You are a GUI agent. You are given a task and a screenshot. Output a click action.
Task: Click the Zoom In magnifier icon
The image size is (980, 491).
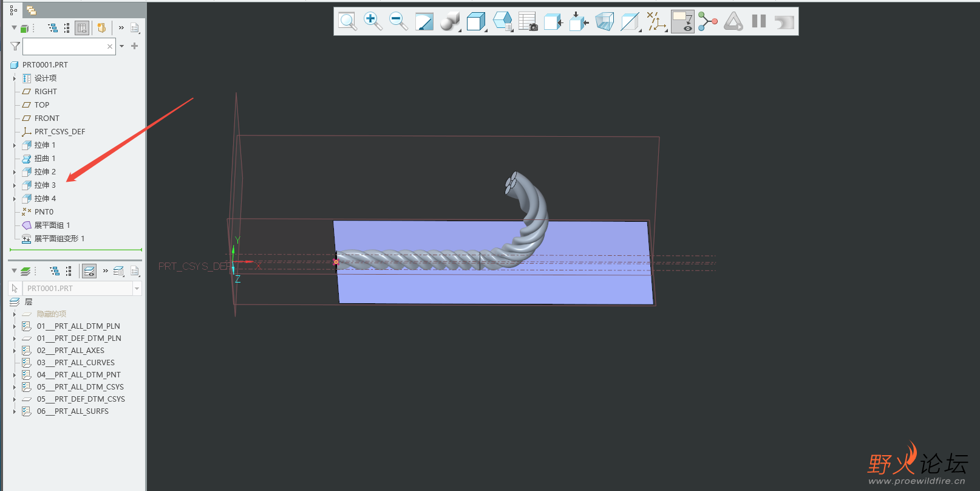pyautogui.click(x=373, y=21)
